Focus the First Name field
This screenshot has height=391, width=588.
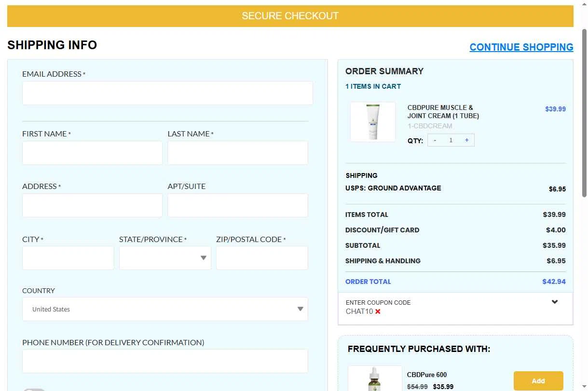[x=92, y=153]
